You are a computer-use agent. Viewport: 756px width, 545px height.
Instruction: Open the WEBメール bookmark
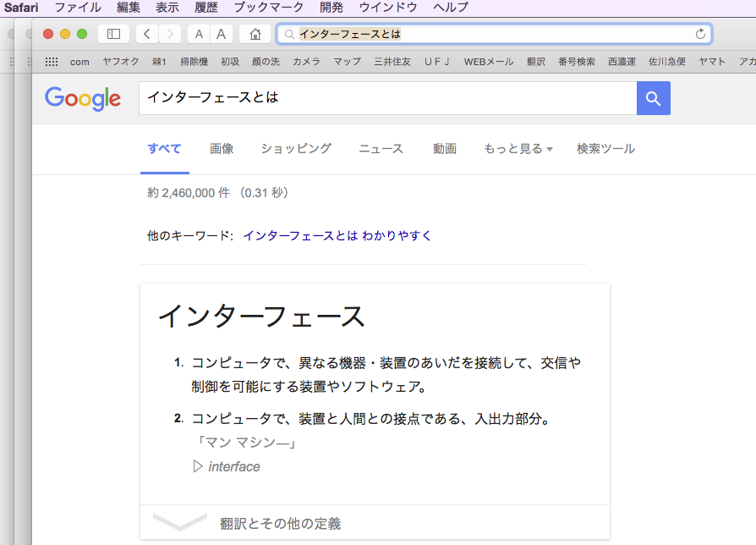coord(489,62)
